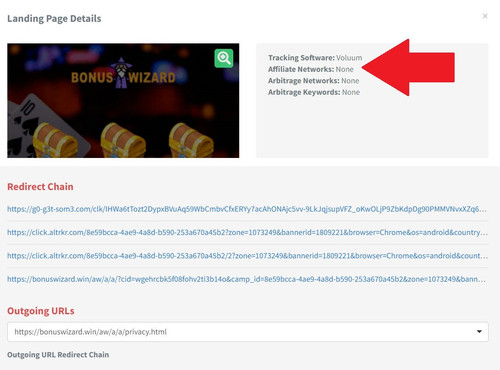Select the Arbitrage Keywords: None text
This screenshot has height=370, width=500.
pos(314,92)
